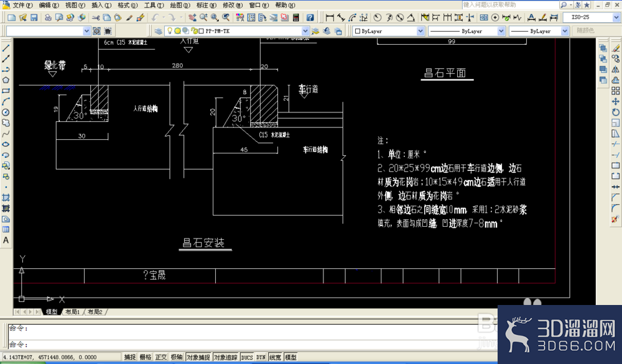Switch to the 布局1 layout tab
The height and width of the screenshot is (364, 622).
click(73, 312)
